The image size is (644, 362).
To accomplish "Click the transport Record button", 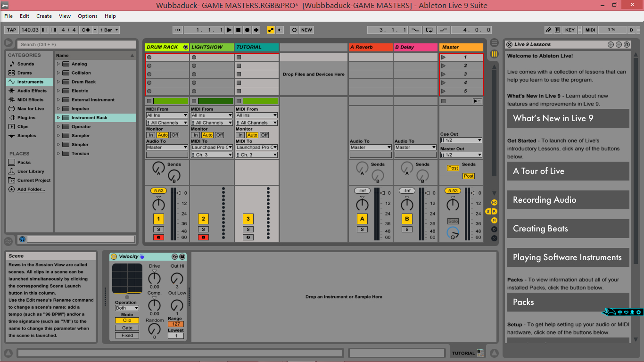I will point(247,30).
